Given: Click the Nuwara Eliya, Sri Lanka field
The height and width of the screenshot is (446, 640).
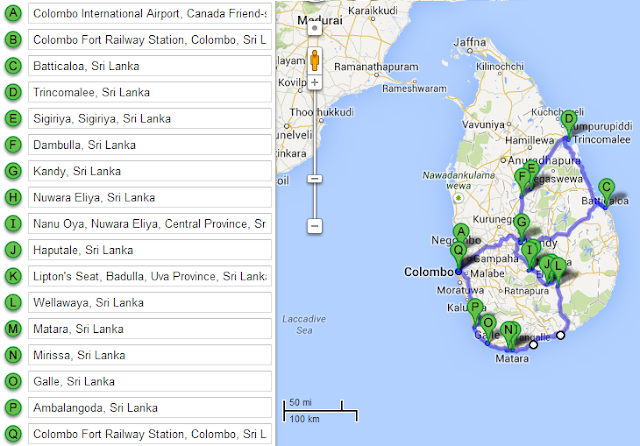Looking at the screenshot, I should coord(150,197).
